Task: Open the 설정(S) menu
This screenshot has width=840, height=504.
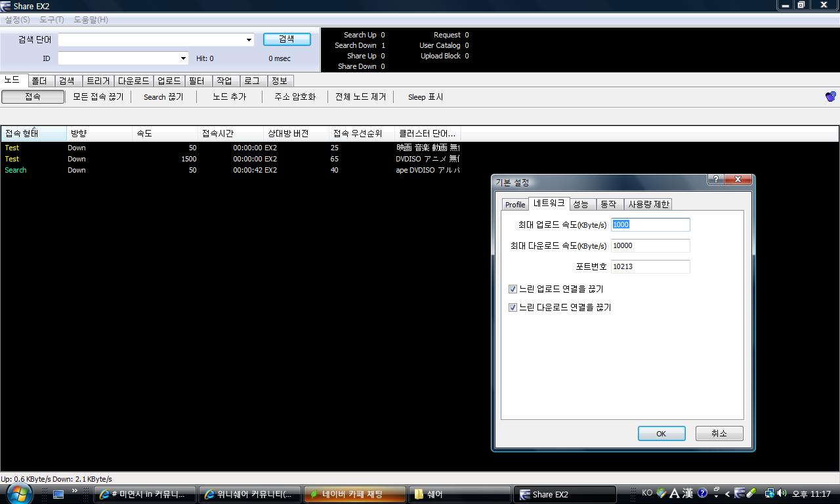Action: (x=17, y=20)
